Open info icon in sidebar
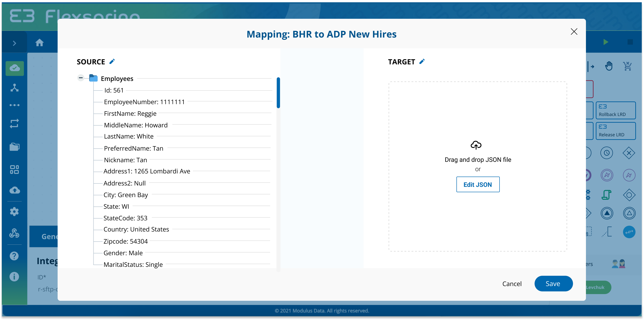 click(14, 277)
